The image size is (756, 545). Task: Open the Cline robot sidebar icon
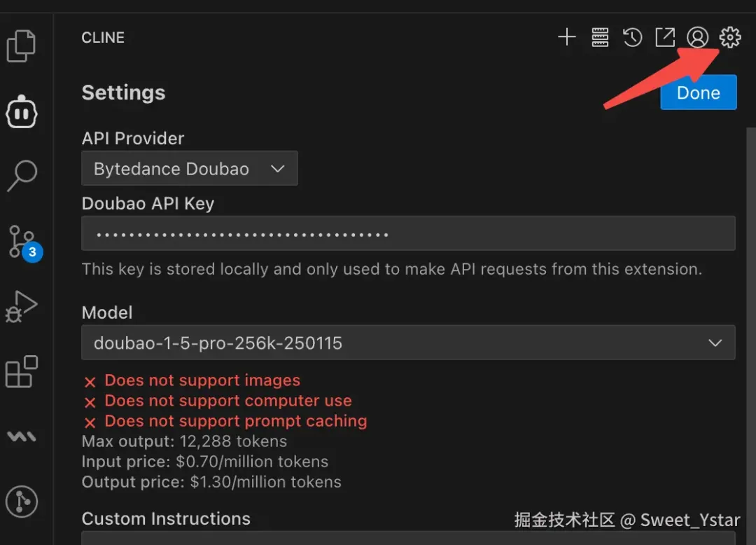point(22,111)
